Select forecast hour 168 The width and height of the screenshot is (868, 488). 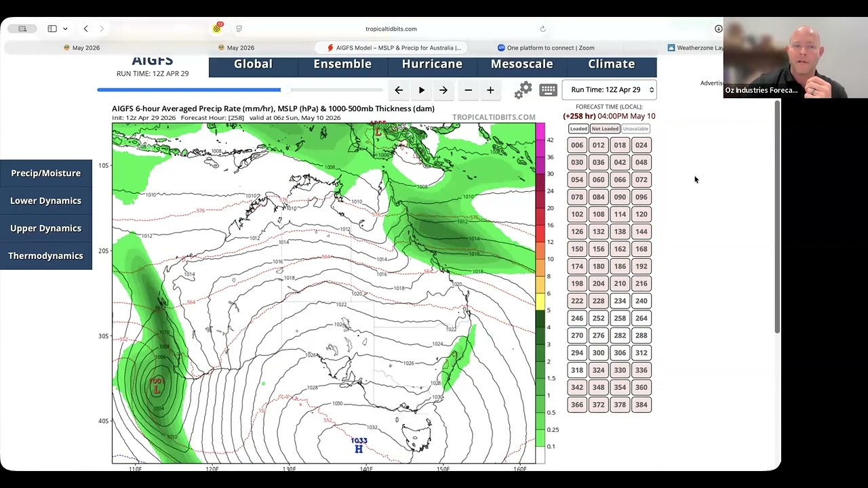[x=642, y=249]
